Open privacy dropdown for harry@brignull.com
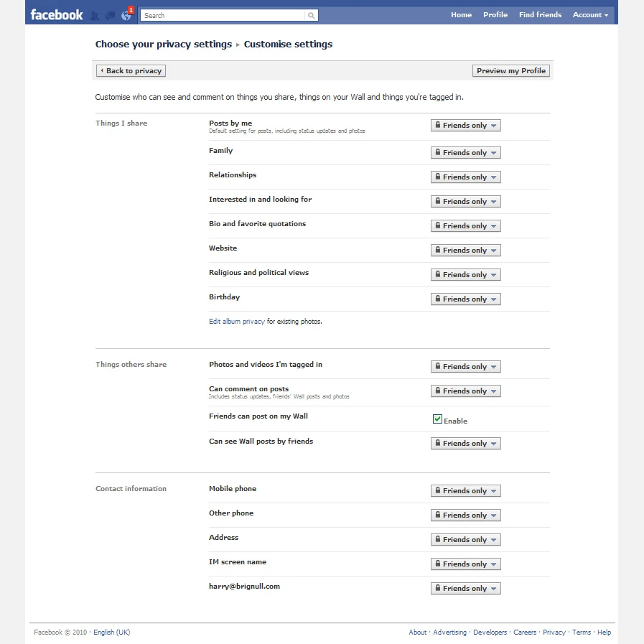 coord(465,589)
